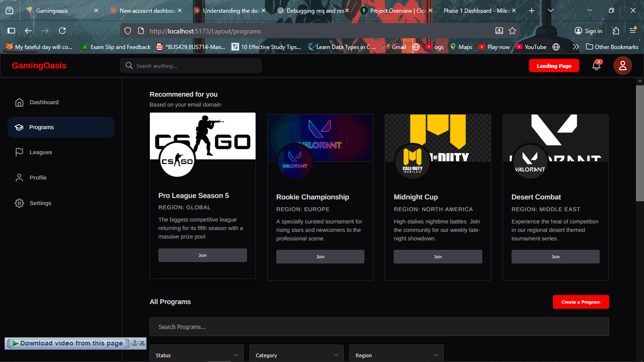Open the Other Bookmarks folder
The width and height of the screenshot is (644, 362).
click(612, 47)
